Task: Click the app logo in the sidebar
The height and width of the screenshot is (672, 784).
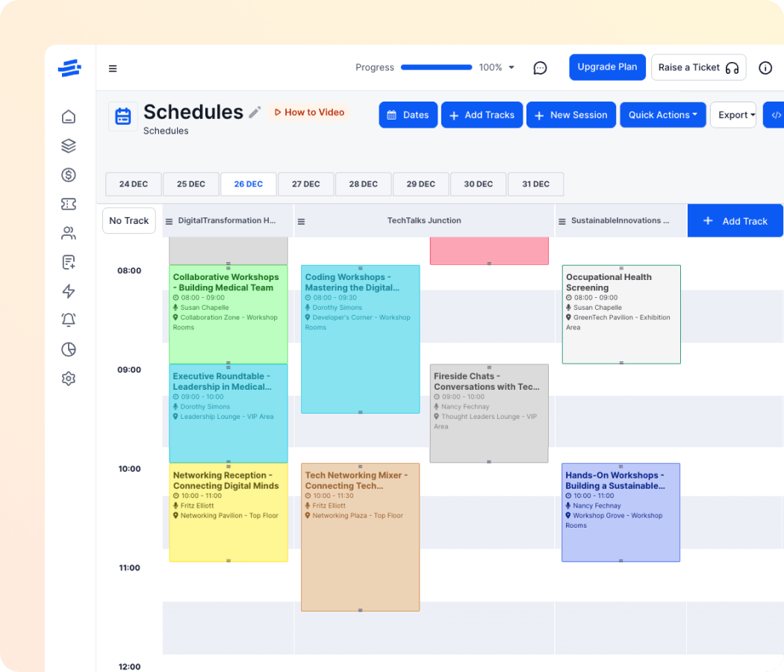Action: pyautogui.click(x=69, y=68)
